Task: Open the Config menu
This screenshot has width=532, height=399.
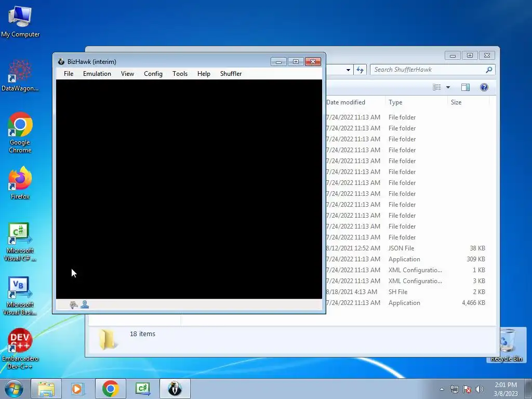Action: [153, 74]
